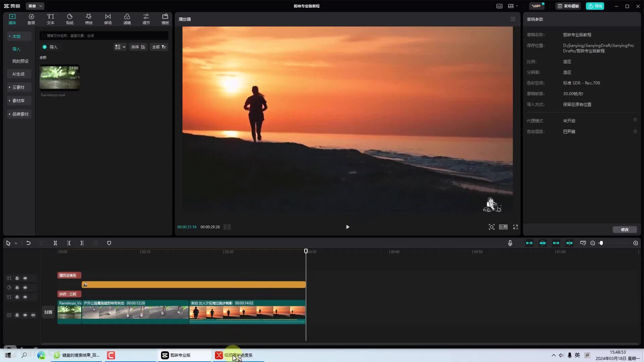
Task: Click the 发布模板 publish template button
Action: pos(568,6)
